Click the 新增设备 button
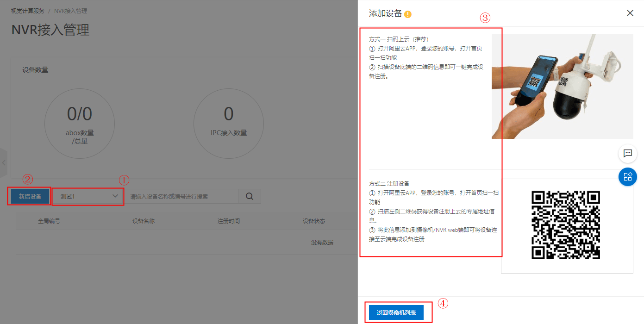The width and height of the screenshot is (644, 324). (30, 196)
